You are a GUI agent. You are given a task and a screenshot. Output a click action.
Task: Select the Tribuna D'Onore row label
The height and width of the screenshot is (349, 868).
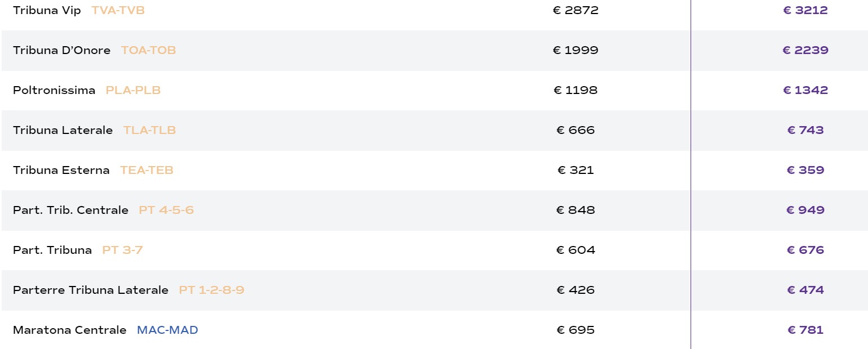61,51
